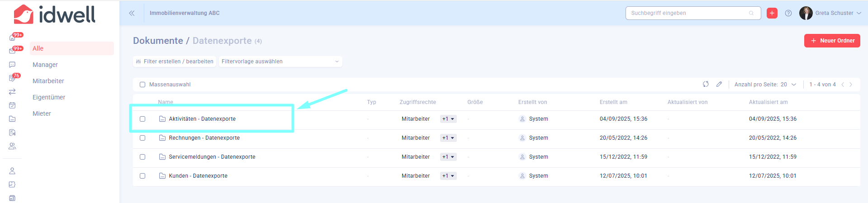
Task: Open the Filtervorlage auswählen dropdown
Action: 280,61
